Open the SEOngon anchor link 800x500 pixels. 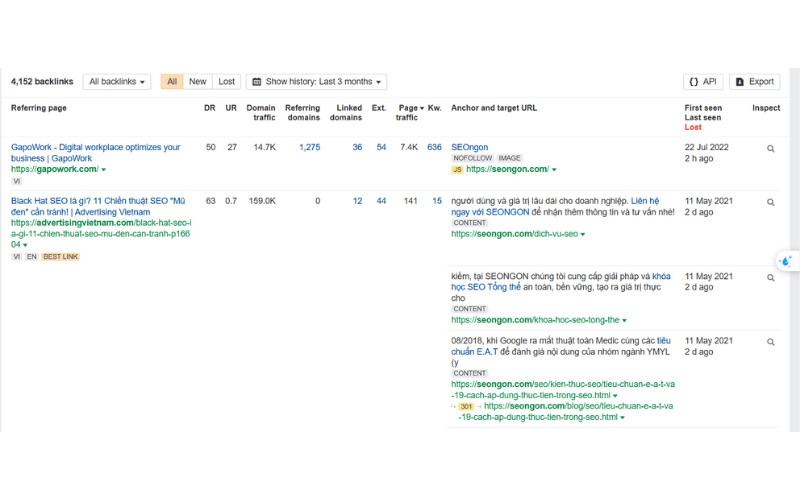469,147
